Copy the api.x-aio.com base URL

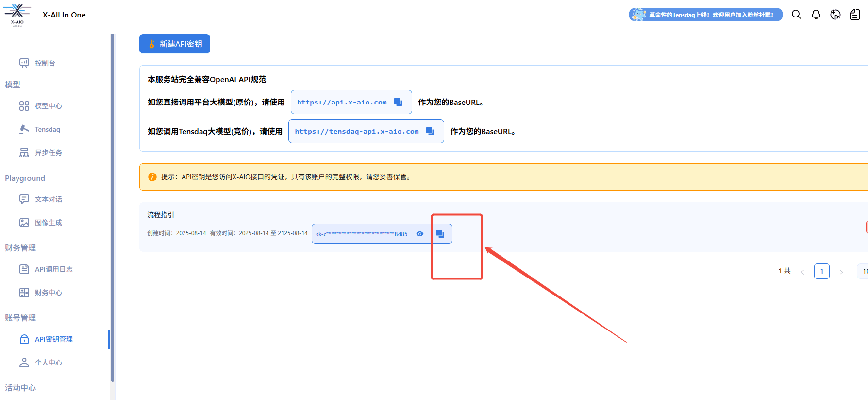coord(398,102)
